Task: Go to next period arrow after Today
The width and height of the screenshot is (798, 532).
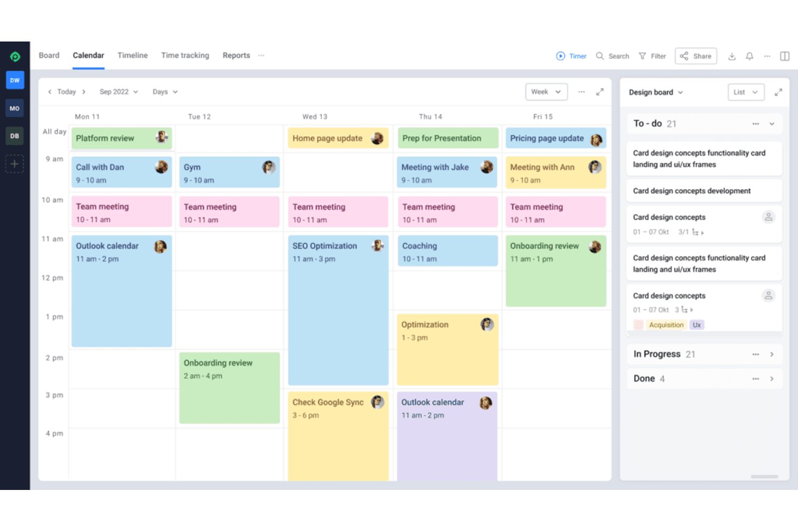Action: point(84,92)
